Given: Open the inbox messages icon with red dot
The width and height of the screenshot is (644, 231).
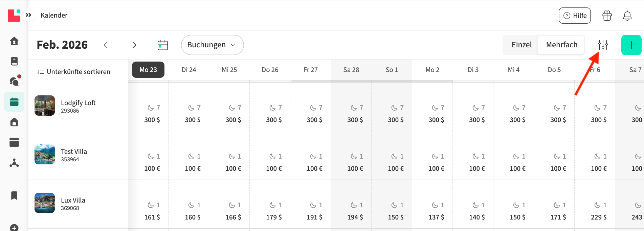Looking at the screenshot, I should pyautogui.click(x=14, y=81).
